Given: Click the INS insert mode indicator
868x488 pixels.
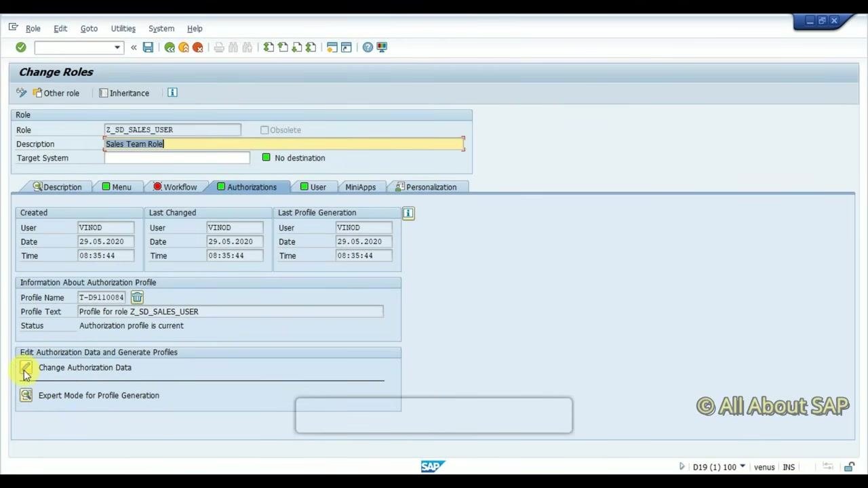Looking at the screenshot, I should [789, 467].
